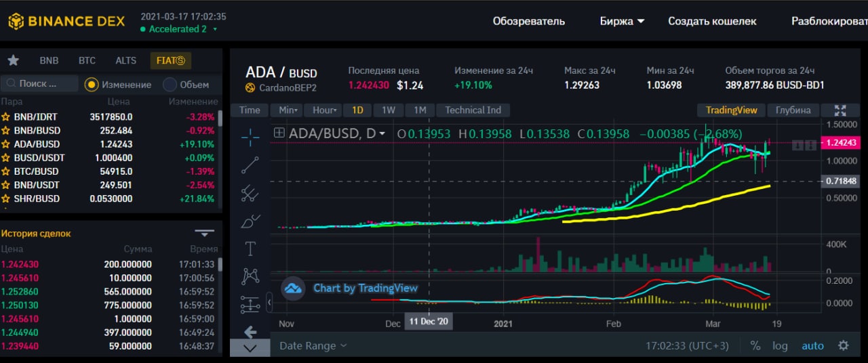Viewport: 868px width, 363px height.
Task: Open the ADA/BUSD, D legend dropdown
Action: pyautogui.click(x=382, y=133)
